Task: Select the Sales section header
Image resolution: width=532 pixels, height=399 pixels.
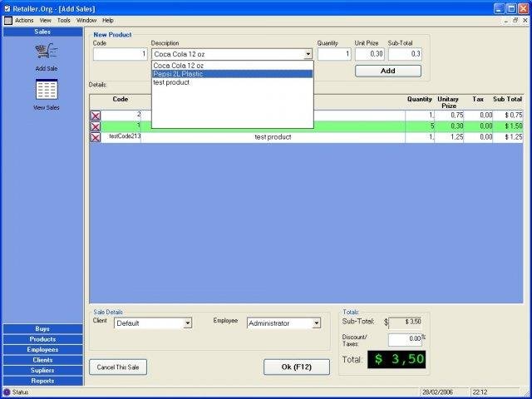Action: tap(42, 32)
